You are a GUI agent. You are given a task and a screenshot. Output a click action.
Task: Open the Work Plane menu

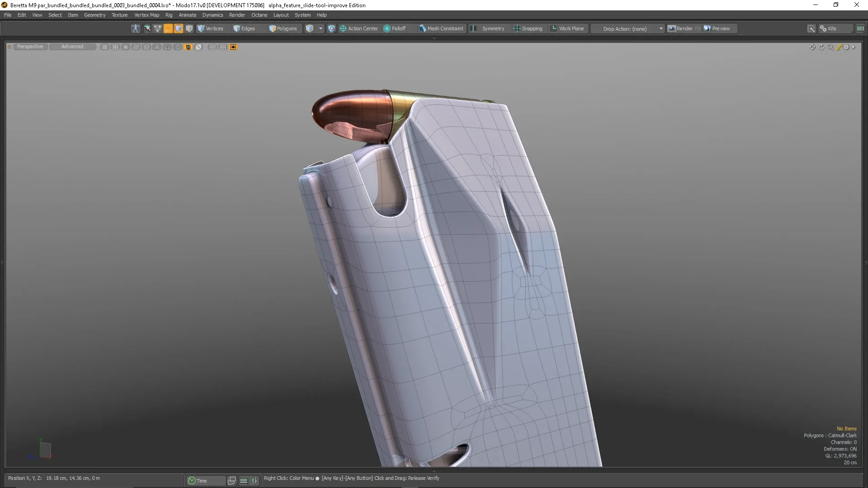(x=567, y=28)
